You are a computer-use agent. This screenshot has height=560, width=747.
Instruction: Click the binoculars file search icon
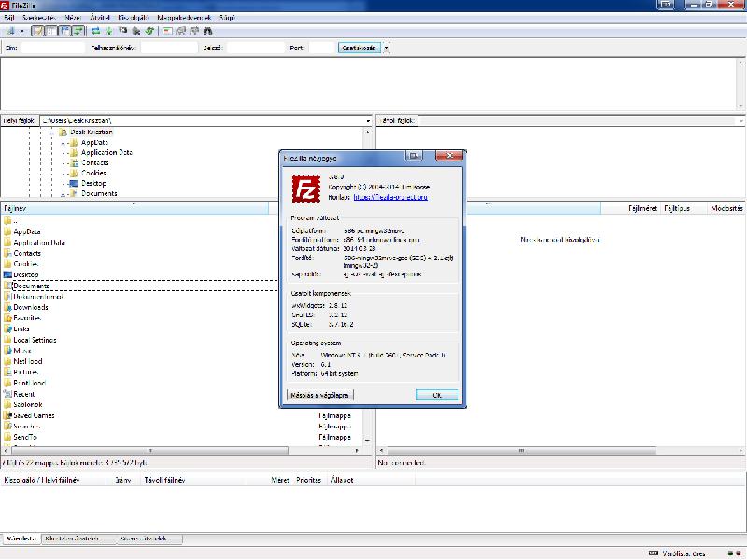pos(207,32)
